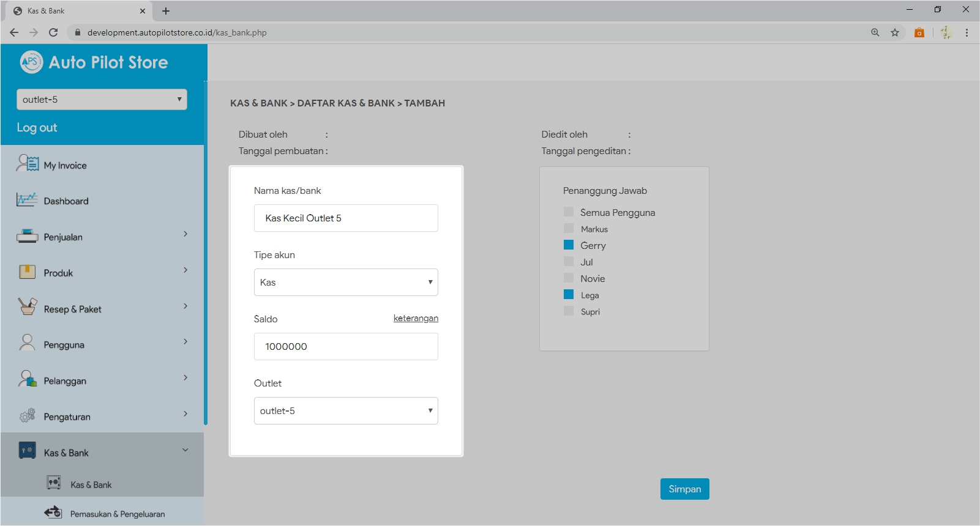This screenshot has height=526, width=980.
Task: Click the My Invoice sidebar icon
Action: click(x=28, y=163)
